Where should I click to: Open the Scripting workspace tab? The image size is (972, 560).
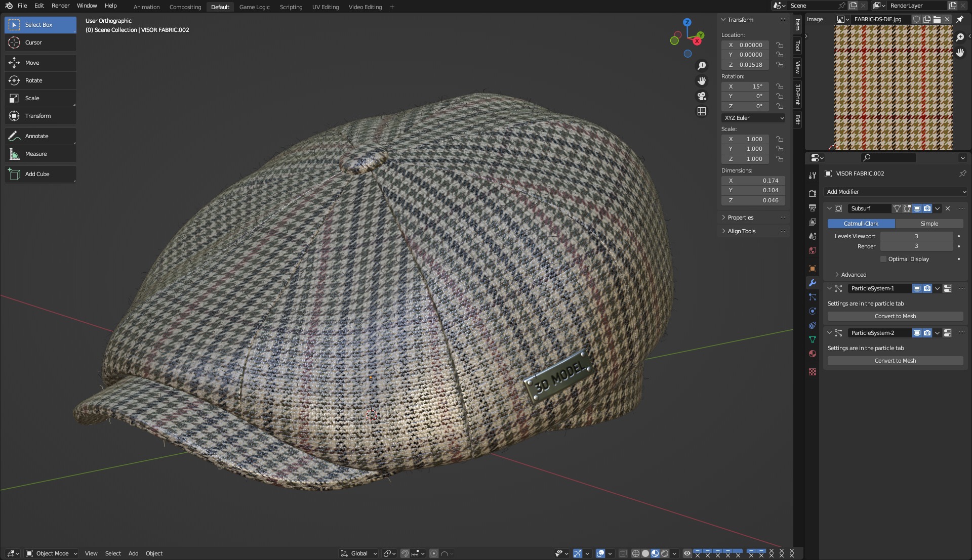coord(291,7)
